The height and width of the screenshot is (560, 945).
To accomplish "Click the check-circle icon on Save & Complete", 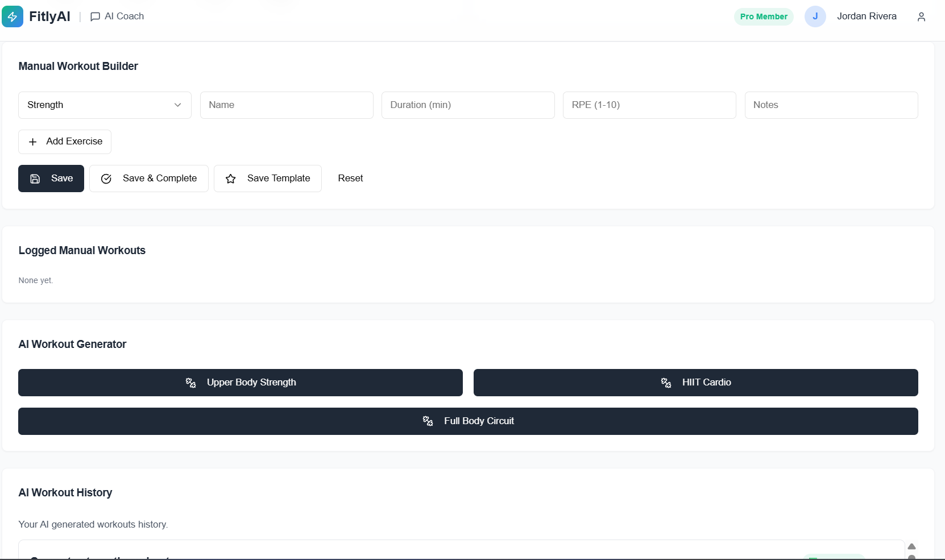I will click(106, 179).
